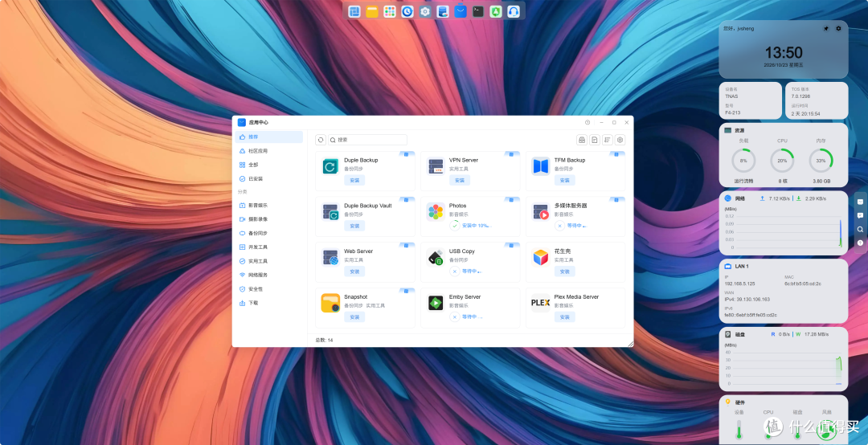Screen dimensions: 868x445
Task: Install Duple Backup
Action: click(x=355, y=180)
